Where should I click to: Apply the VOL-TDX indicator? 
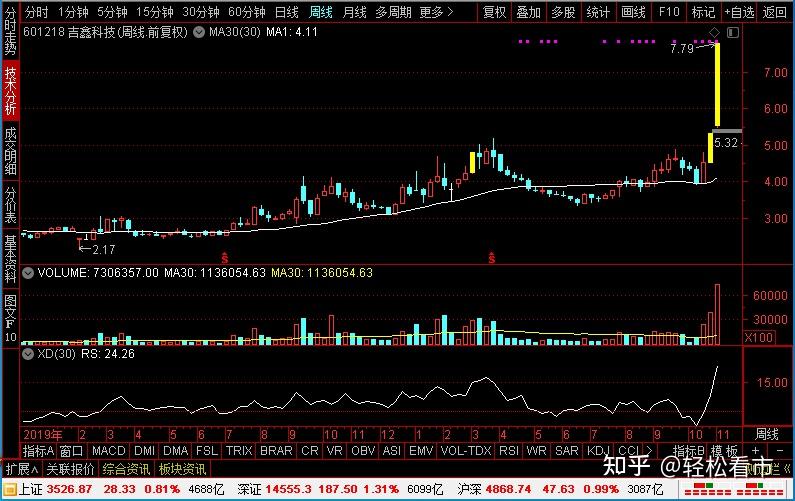(x=466, y=450)
